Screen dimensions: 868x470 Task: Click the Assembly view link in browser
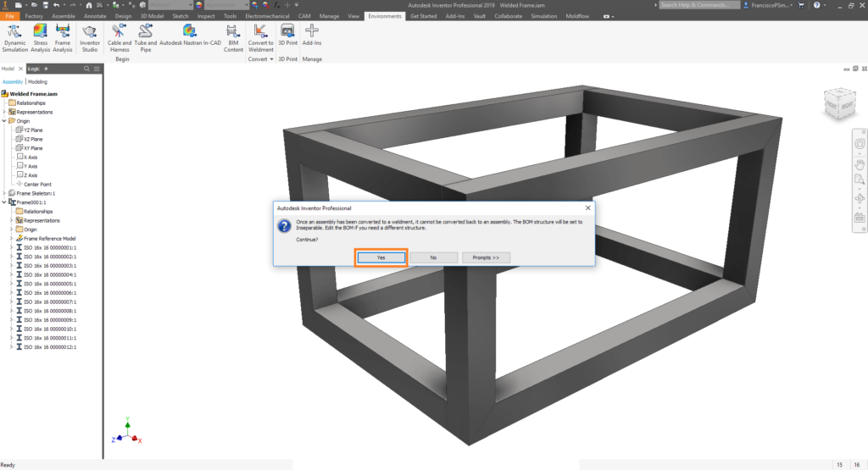[x=13, y=82]
